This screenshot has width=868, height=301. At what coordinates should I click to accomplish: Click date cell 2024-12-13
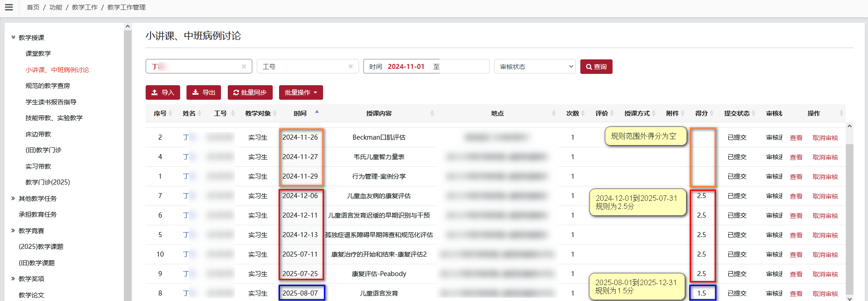(x=300, y=235)
